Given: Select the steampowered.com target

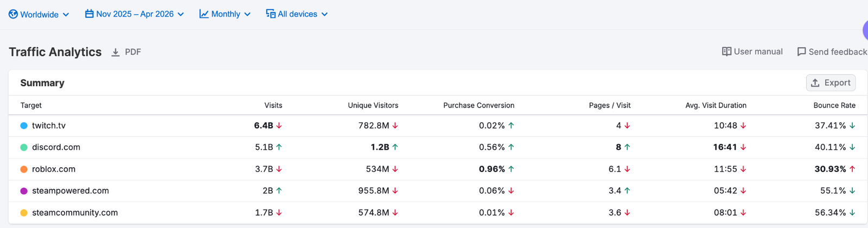Looking at the screenshot, I should point(71,191).
